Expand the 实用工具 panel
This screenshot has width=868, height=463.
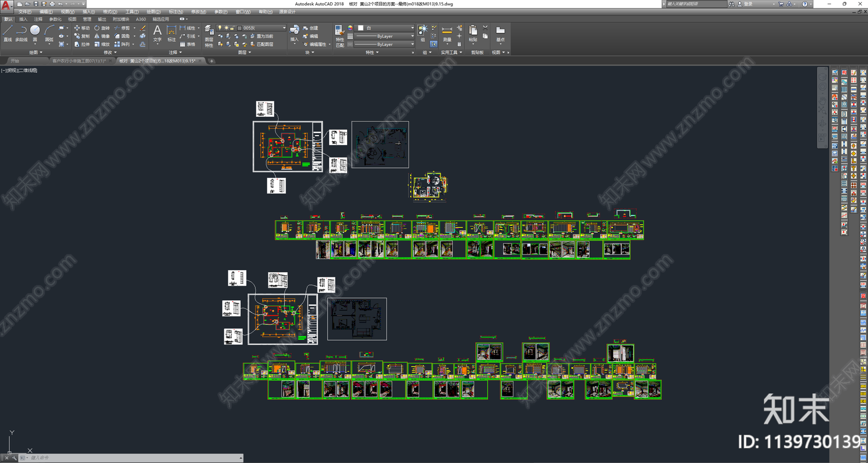[451, 53]
